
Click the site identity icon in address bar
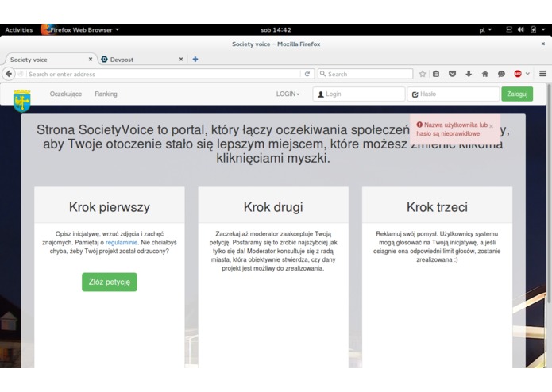pyautogui.click(x=21, y=74)
